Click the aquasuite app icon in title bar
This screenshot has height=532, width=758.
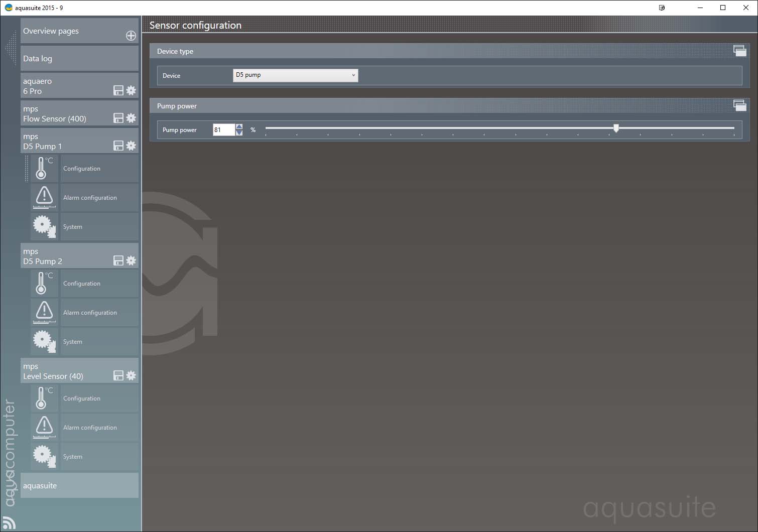pos(9,8)
